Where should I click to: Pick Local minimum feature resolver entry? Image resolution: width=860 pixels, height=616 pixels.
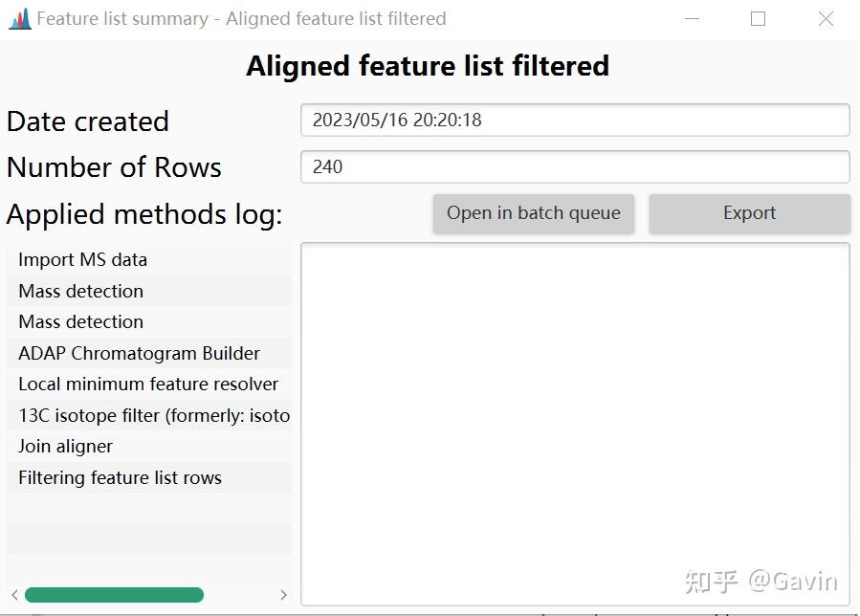pos(148,385)
